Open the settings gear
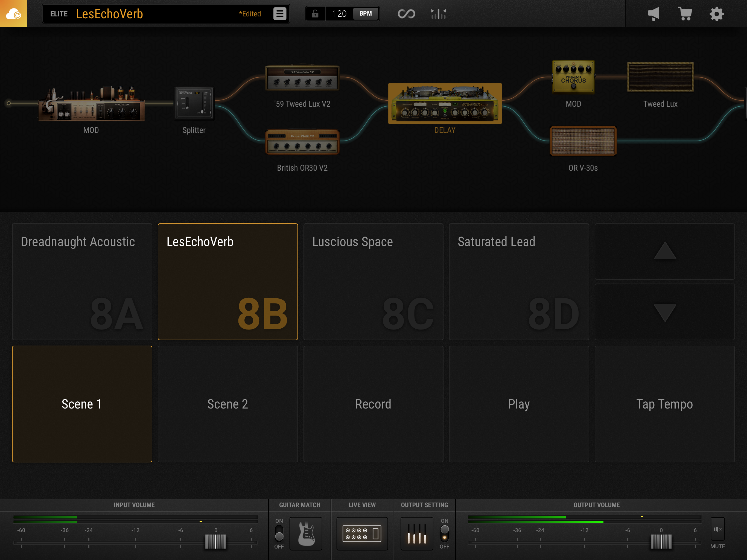This screenshot has height=560, width=747. 716,14
